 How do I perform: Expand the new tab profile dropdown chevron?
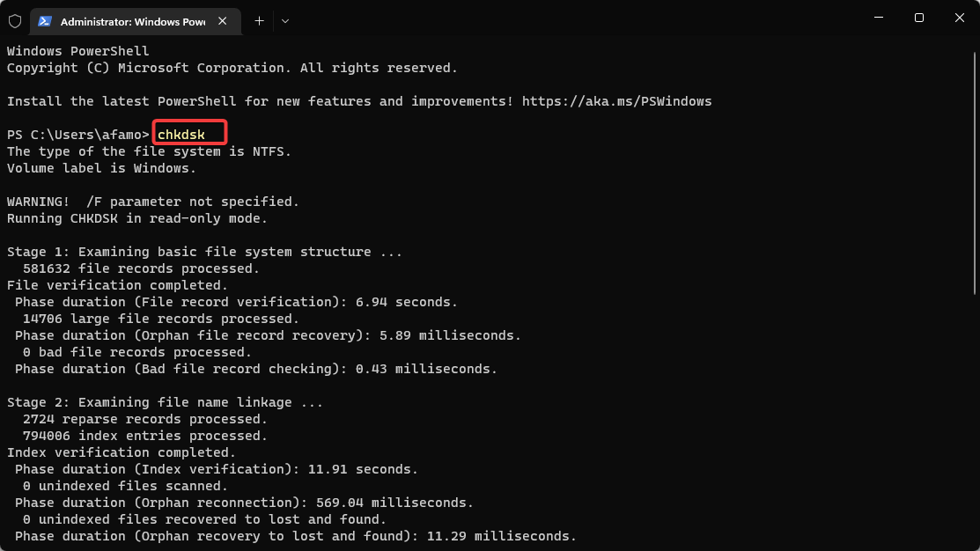click(285, 21)
